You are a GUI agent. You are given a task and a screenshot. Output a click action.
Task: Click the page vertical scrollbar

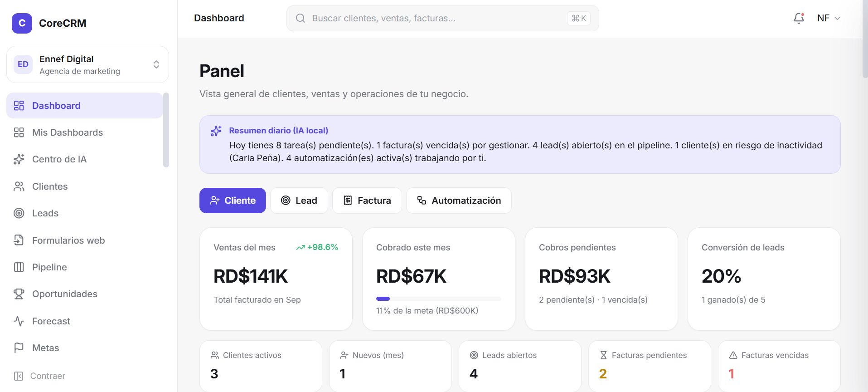point(865,39)
